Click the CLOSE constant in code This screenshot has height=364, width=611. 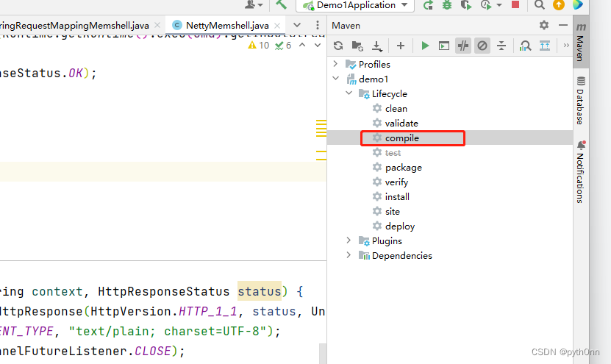[152, 351]
